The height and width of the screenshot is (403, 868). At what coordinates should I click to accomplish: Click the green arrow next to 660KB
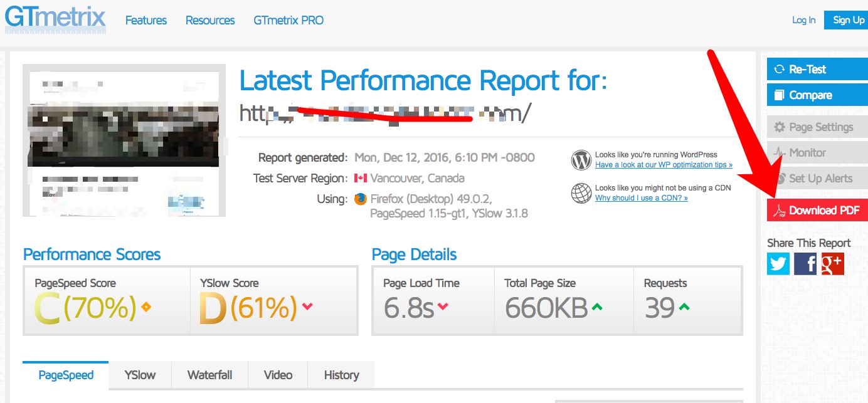point(597,306)
